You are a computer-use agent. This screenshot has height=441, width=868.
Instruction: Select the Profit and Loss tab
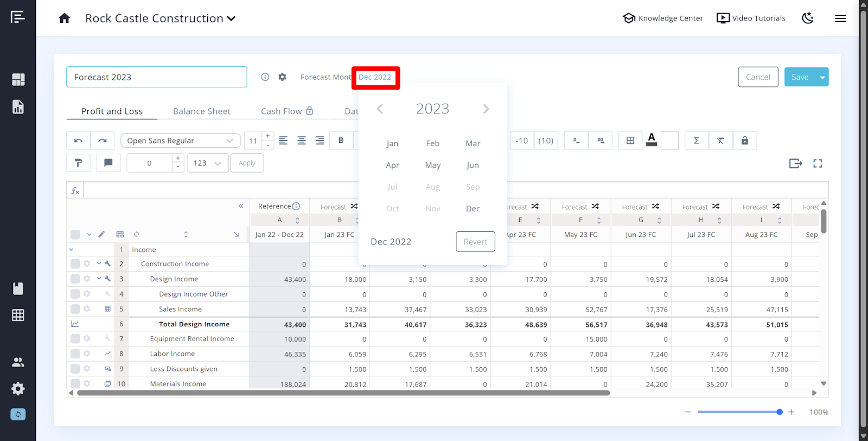[x=112, y=111]
